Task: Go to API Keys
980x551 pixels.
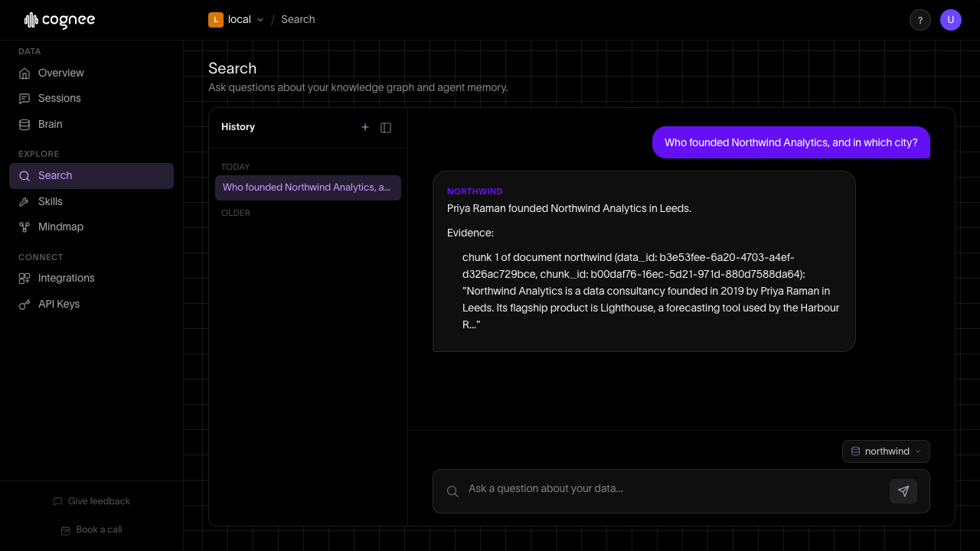Action: click(91, 305)
